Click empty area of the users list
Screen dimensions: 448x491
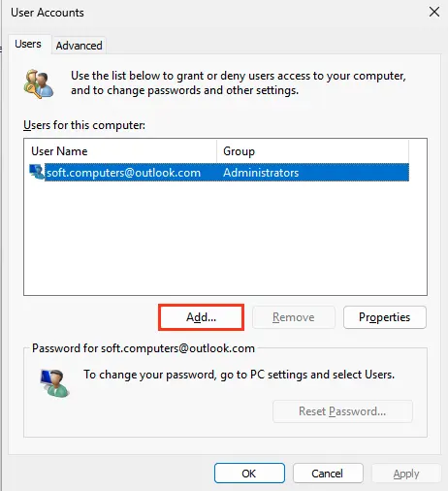point(225,238)
